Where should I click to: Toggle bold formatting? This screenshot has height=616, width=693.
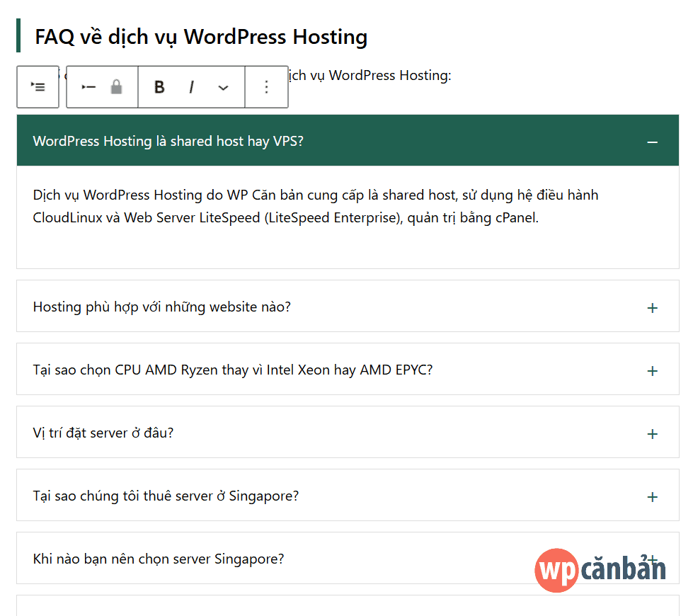point(159,87)
